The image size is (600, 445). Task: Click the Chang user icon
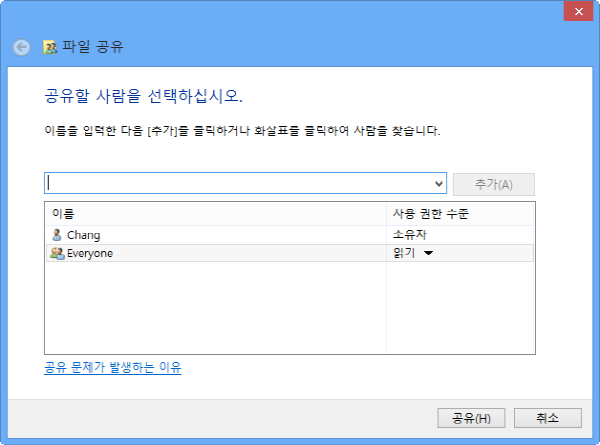tap(57, 235)
